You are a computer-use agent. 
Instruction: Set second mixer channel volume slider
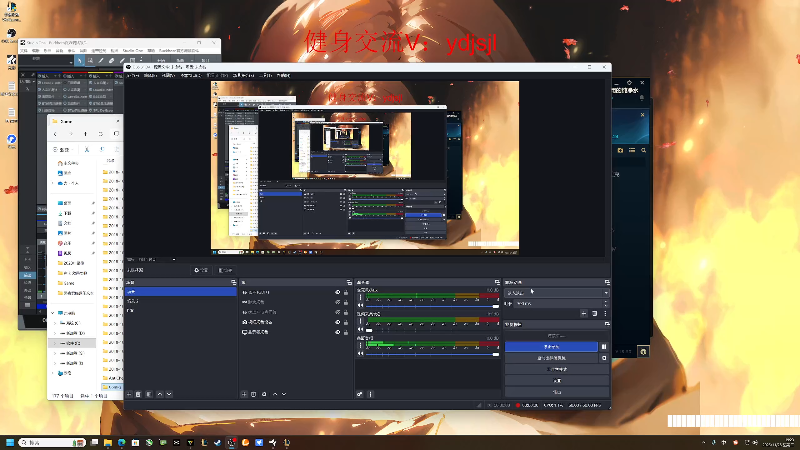click(x=432, y=330)
